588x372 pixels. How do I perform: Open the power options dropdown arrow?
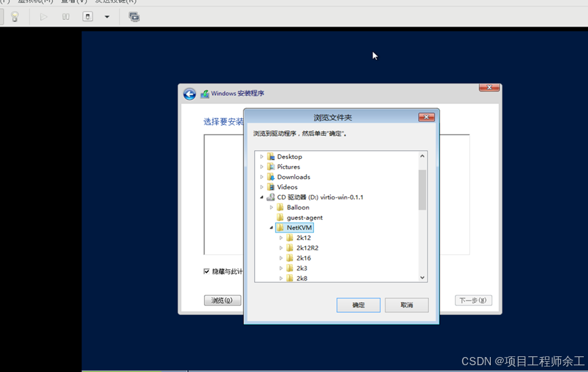tap(107, 17)
